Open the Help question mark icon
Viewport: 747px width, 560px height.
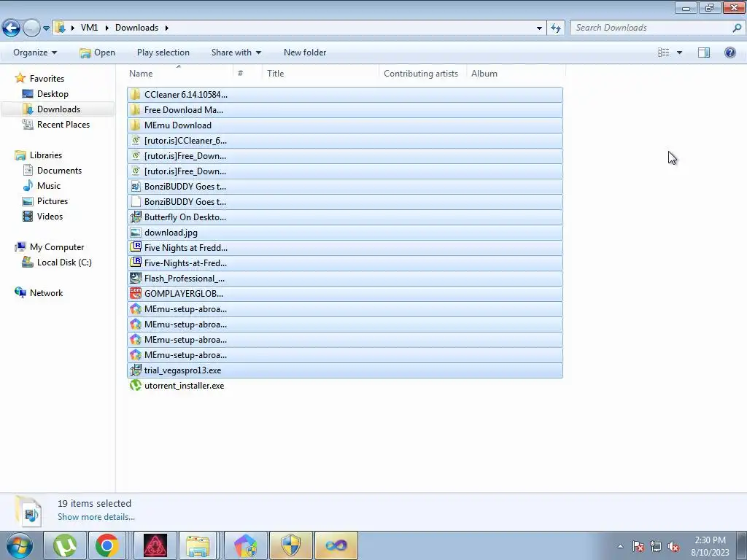(x=729, y=52)
